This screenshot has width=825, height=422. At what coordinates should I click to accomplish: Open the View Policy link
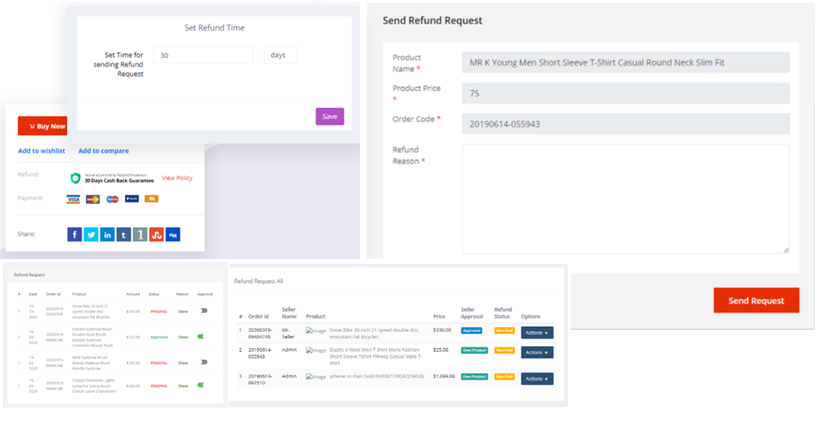click(177, 178)
